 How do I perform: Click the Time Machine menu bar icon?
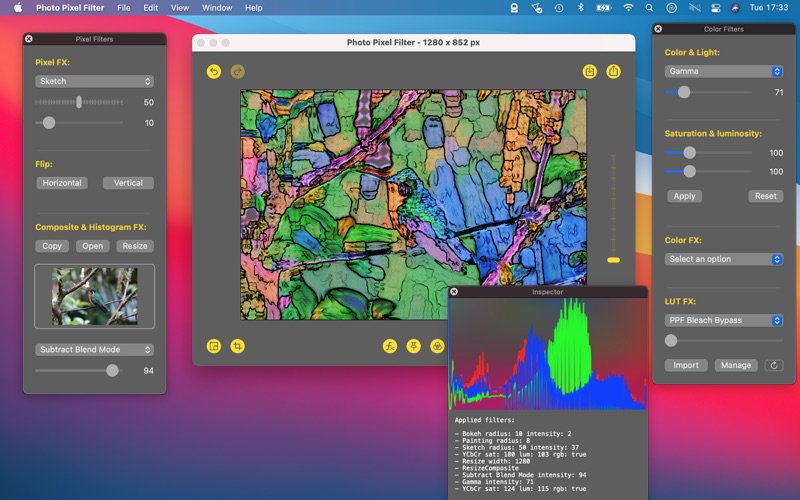[559, 8]
